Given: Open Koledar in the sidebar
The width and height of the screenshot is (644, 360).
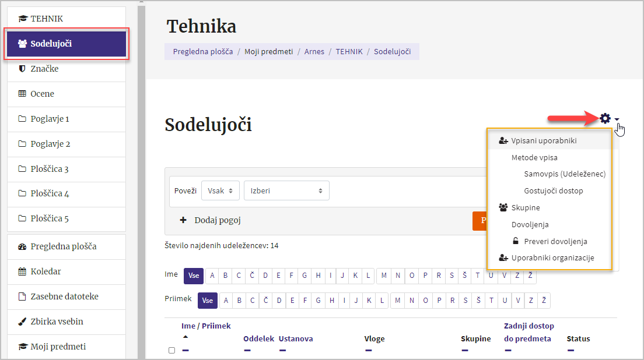Looking at the screenshot, I should click(x=66, y=271).
